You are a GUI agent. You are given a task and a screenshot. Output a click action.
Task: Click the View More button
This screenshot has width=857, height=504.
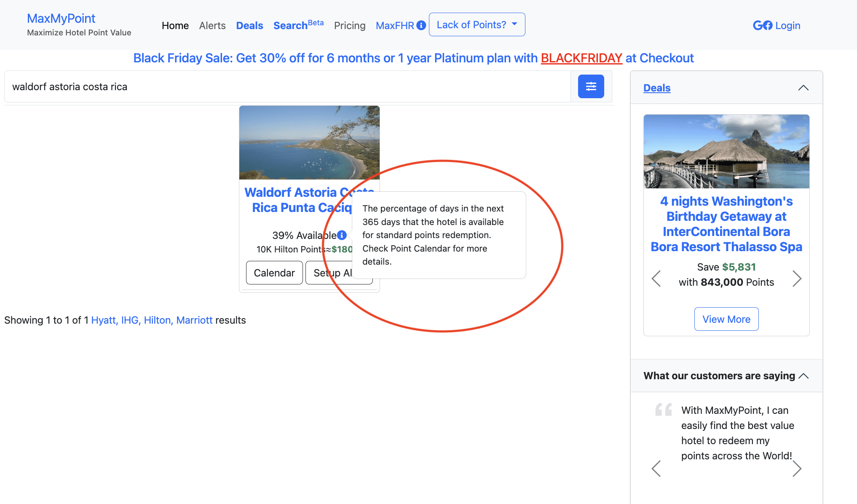click(726, 319)
